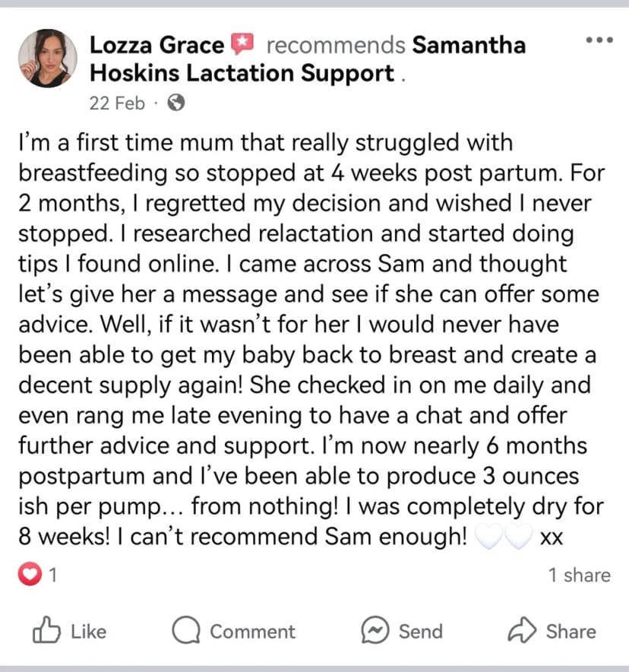Share the post via Share label
This screenshot has width=629, height=672.
571,632
